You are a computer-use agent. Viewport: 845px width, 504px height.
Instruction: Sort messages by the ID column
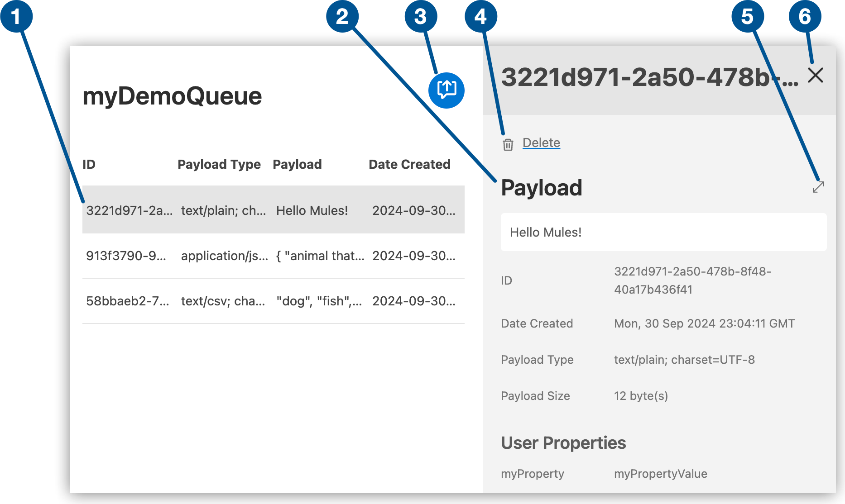tap(89, 164)
